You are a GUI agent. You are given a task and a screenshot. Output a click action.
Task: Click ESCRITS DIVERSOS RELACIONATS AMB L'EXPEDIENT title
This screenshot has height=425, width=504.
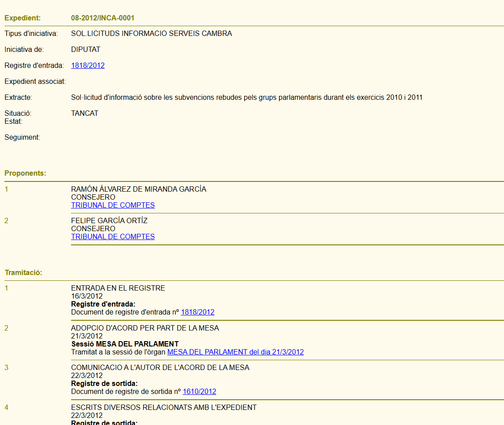(163, 408)
